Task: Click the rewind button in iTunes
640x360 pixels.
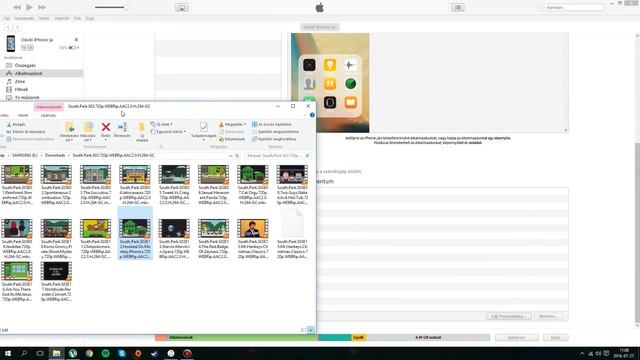Action: [x=17, y=7]
